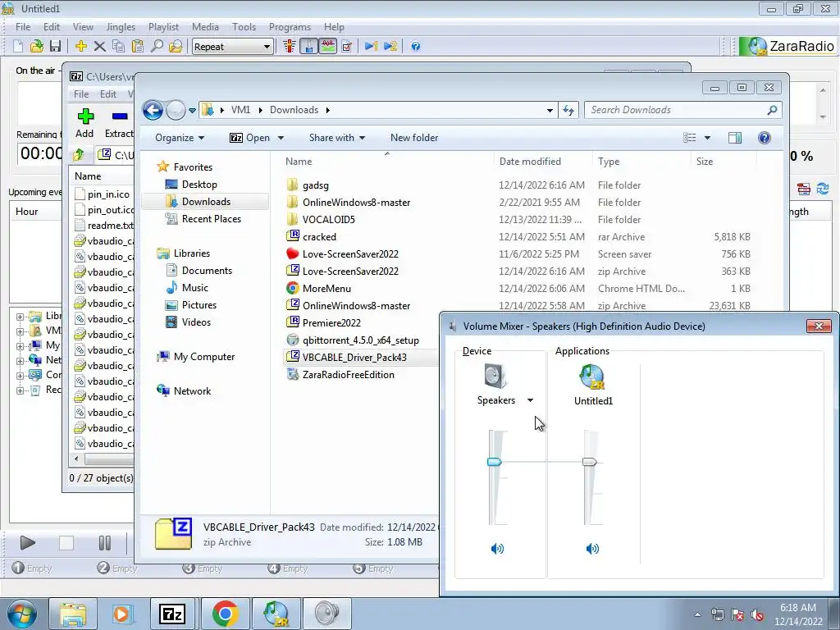Open the Share with dropdown
Screen dimensions: 840x630
tap(337, 138)
